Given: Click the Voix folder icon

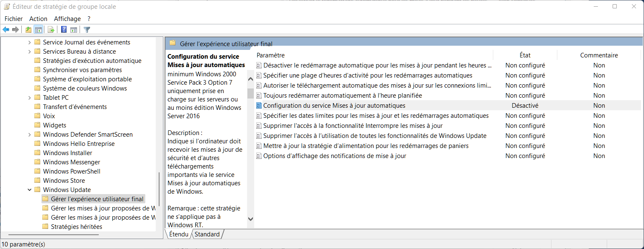Looking at the screenshot, I should 37,116.
